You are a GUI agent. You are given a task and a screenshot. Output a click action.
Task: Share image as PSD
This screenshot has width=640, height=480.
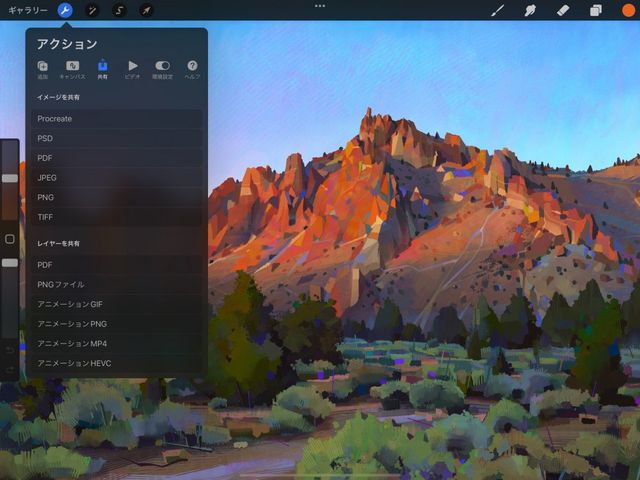(x=117, y=138)
